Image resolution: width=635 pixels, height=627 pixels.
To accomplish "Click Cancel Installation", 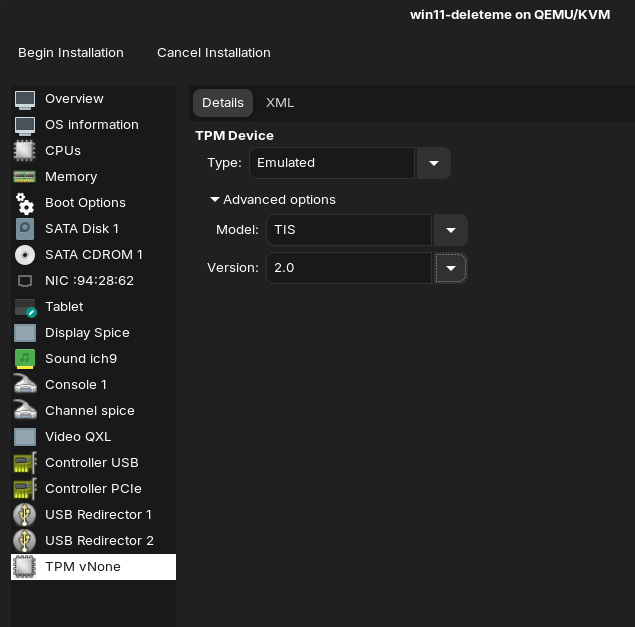I will (214, 53).
